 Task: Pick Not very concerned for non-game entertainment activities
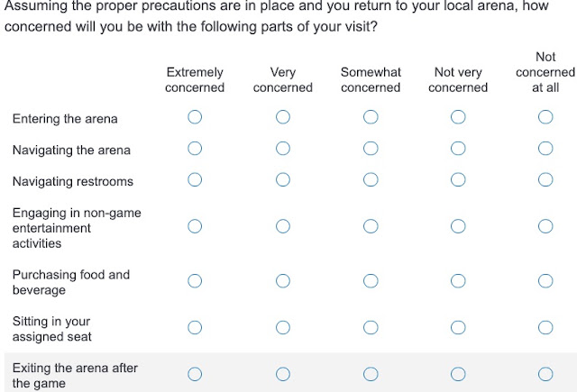pos(458,226)
